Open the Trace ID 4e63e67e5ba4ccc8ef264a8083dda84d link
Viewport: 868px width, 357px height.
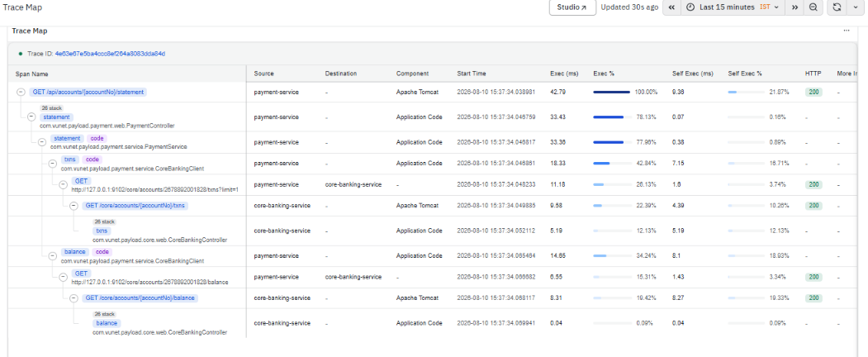click(x=110, y=54)
